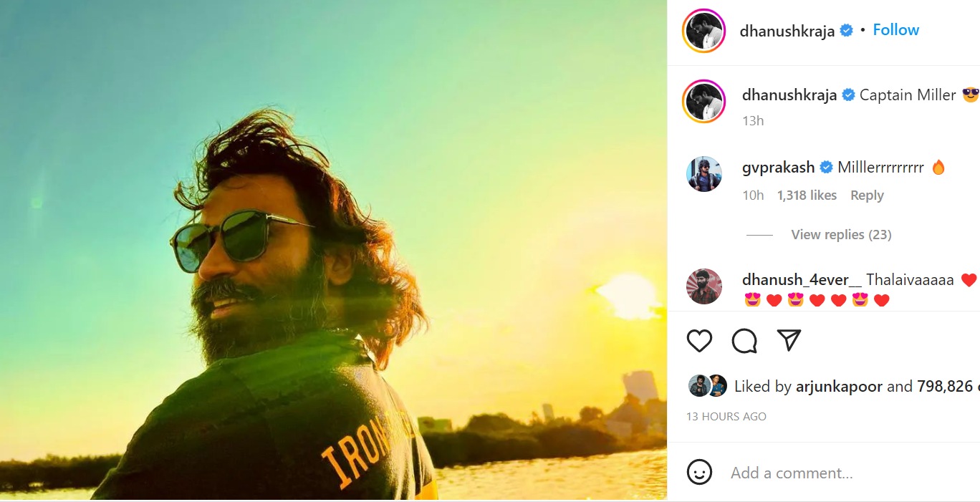Open gvprakash's profile avatar
Viewport: 980px width, 502px height.
coord(703,174)
